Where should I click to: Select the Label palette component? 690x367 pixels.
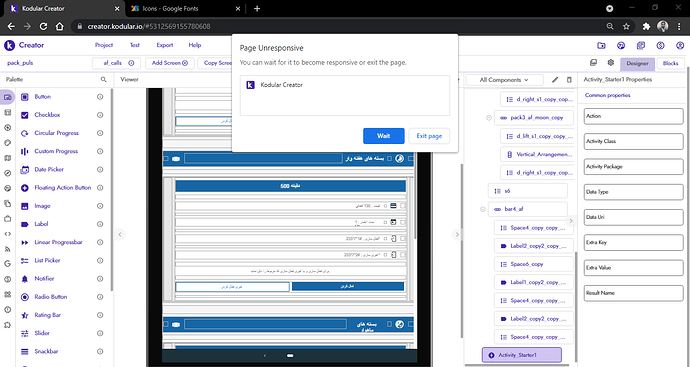[x=41, y=224]
